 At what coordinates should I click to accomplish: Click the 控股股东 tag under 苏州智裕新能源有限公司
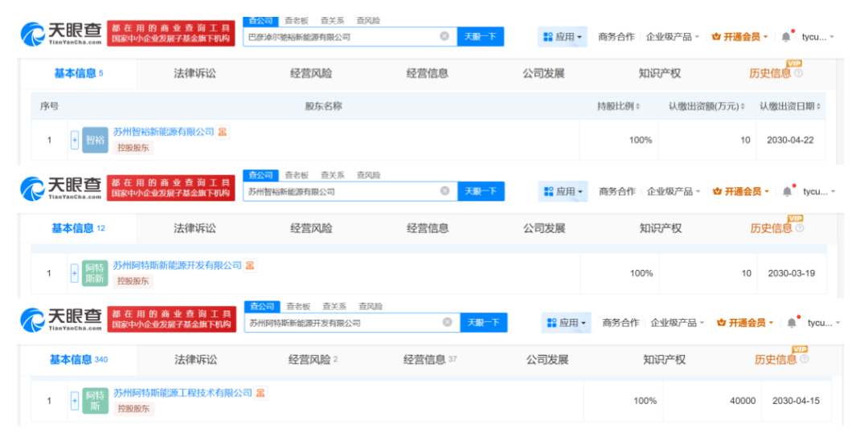pos(133,148)
